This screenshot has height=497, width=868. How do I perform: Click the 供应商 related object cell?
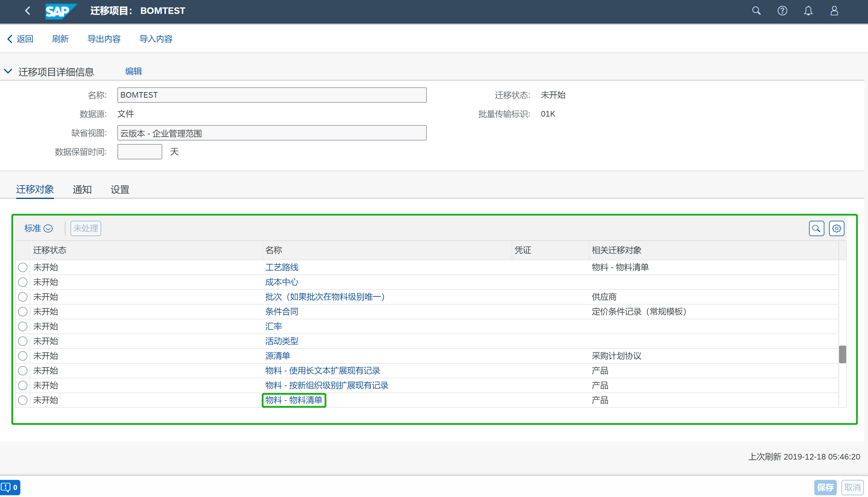pos(604,297)
